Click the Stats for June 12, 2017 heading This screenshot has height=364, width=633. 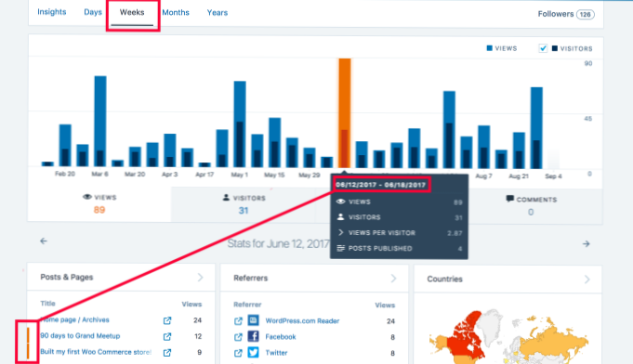278,244
